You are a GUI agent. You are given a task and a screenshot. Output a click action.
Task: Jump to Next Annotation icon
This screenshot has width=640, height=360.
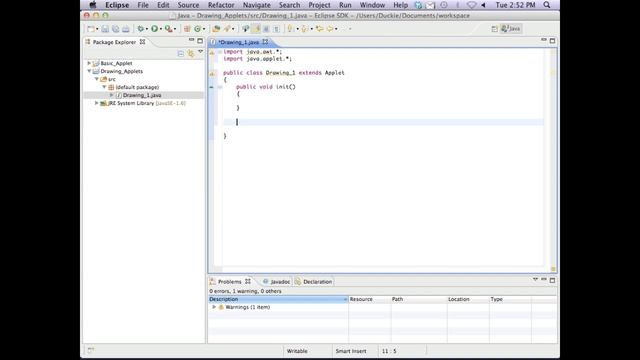[290, 29]
